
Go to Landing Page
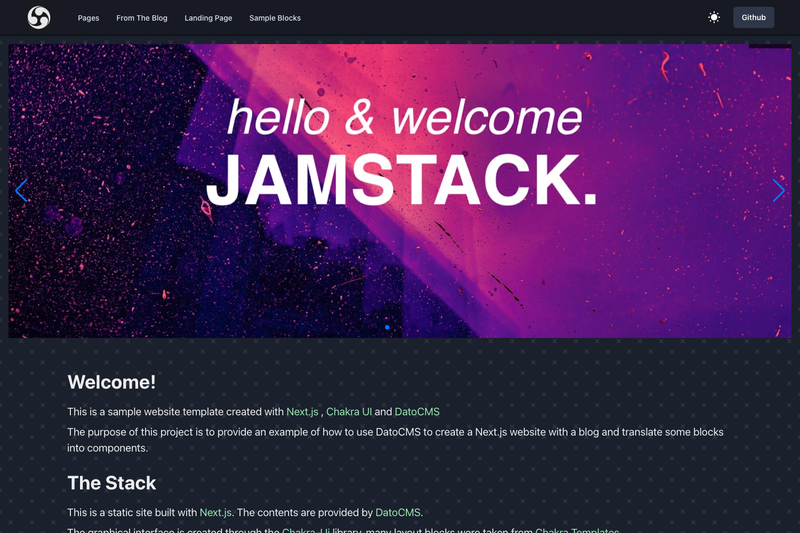point(208,18)
